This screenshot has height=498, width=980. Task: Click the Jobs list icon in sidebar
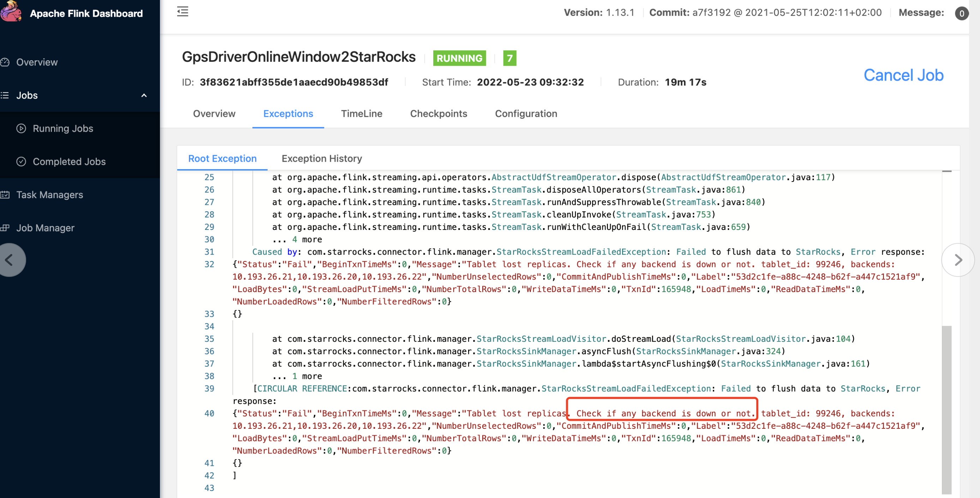pyautogui.click(x=5, y=95)
